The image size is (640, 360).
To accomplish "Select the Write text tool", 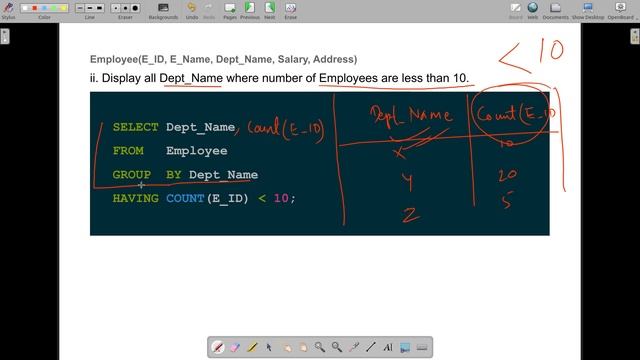I will point(388,347).
